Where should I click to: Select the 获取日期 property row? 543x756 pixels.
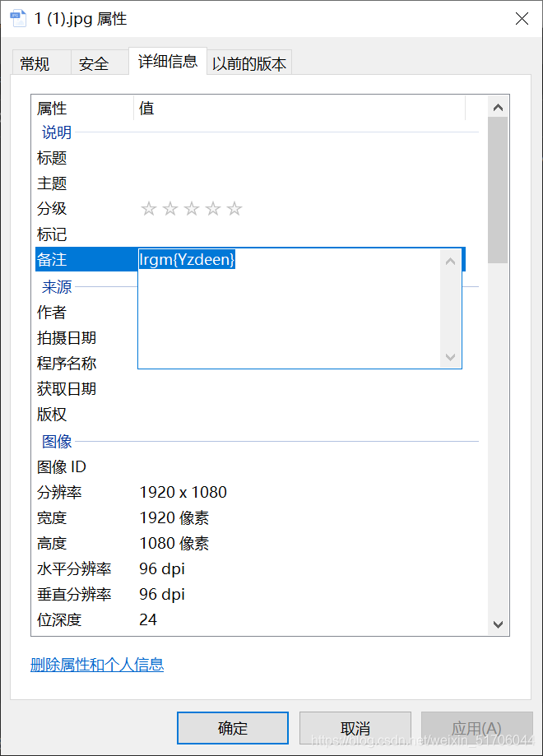(x=251, y=388)
